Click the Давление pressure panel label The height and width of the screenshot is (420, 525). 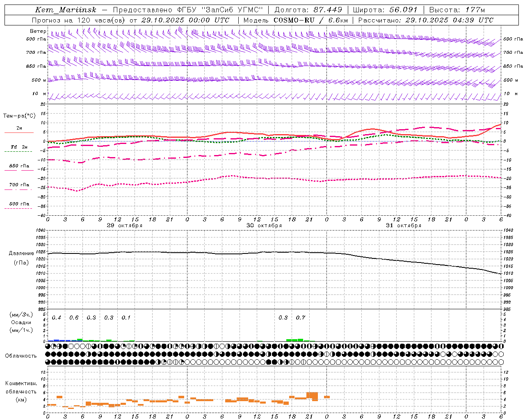pyautogui.click(x=21, y=253)
